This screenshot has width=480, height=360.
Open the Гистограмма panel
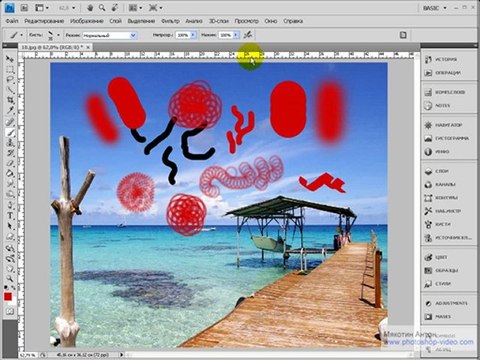448,138
